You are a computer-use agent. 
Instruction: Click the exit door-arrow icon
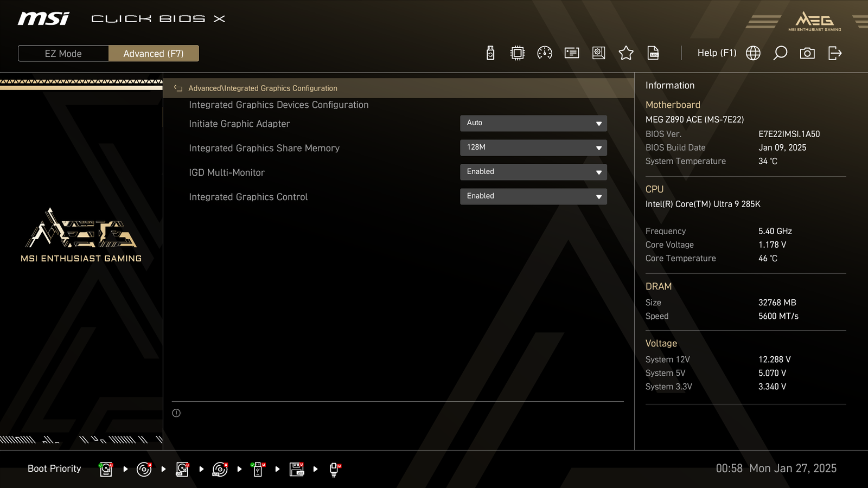pos(835,53)
